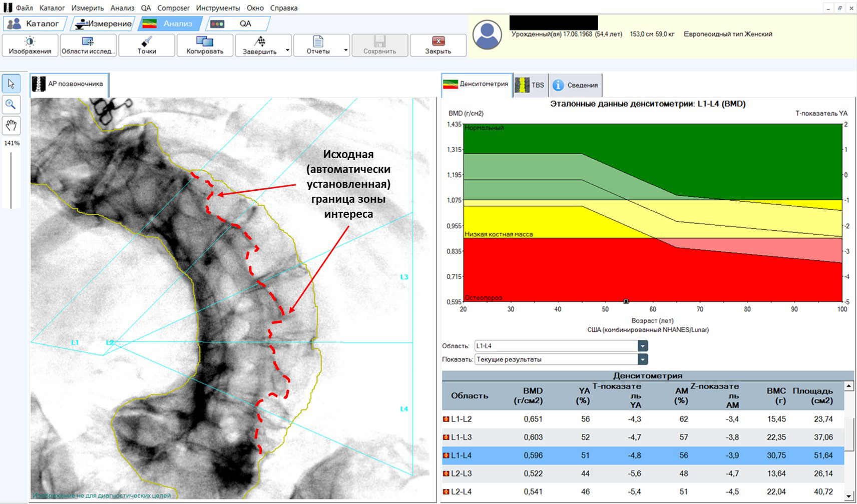This screenshot has height=504, width=857.
Task: Select the arrow pointer tool
Action: coord(11,84)
